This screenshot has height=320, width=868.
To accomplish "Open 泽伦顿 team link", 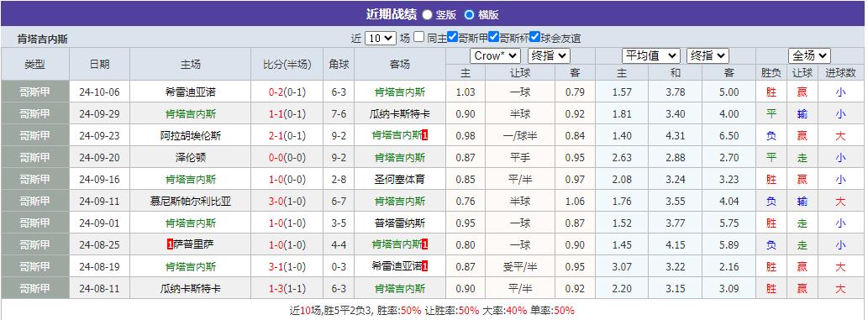I will pyautogui.click(x=191, y=158).
